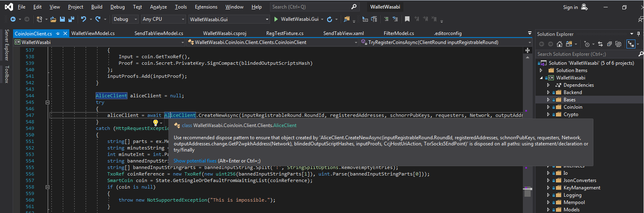The height and width of the screenshot is (213, 644).
Task: Open the Extensions menu
Action: coord(206,7)
